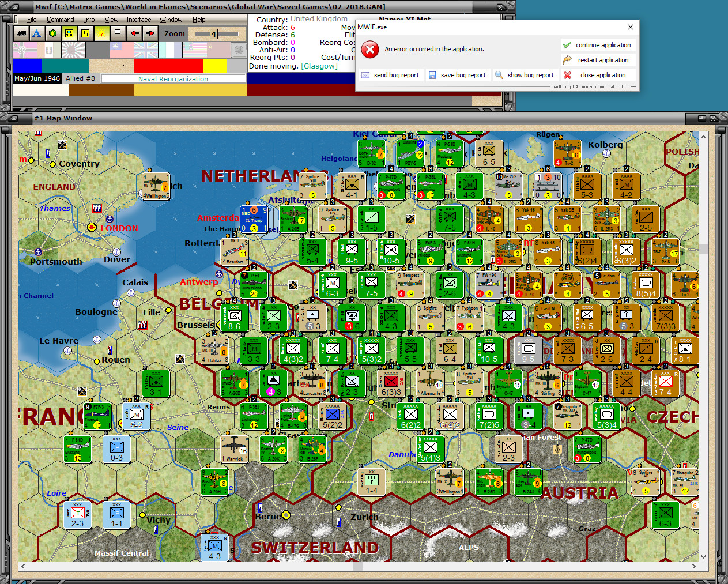Screen dimensions: 728x584
Task: Click the blue color swatch below the flags
Action: 27,66
